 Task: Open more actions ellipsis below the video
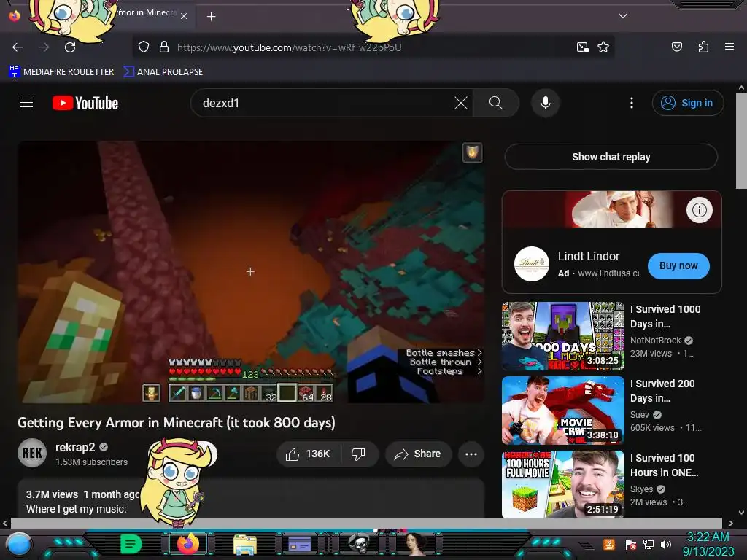pos(471,454)
